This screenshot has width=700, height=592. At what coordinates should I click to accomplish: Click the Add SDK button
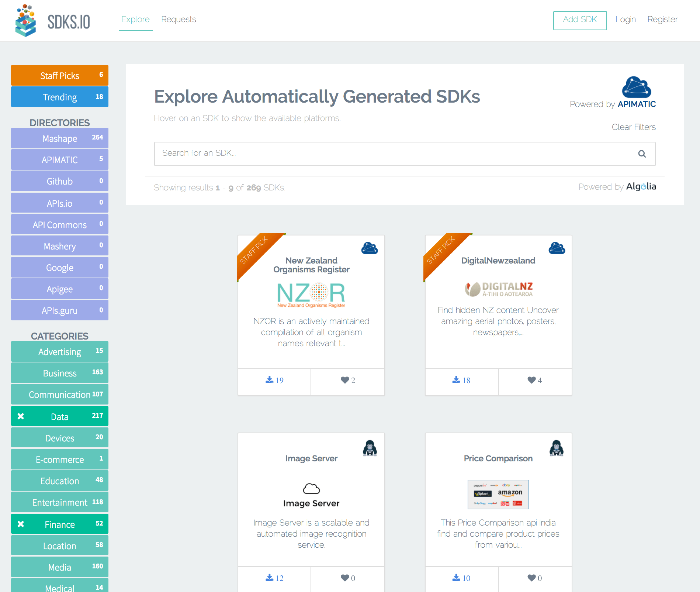click(x=580, y=21)
